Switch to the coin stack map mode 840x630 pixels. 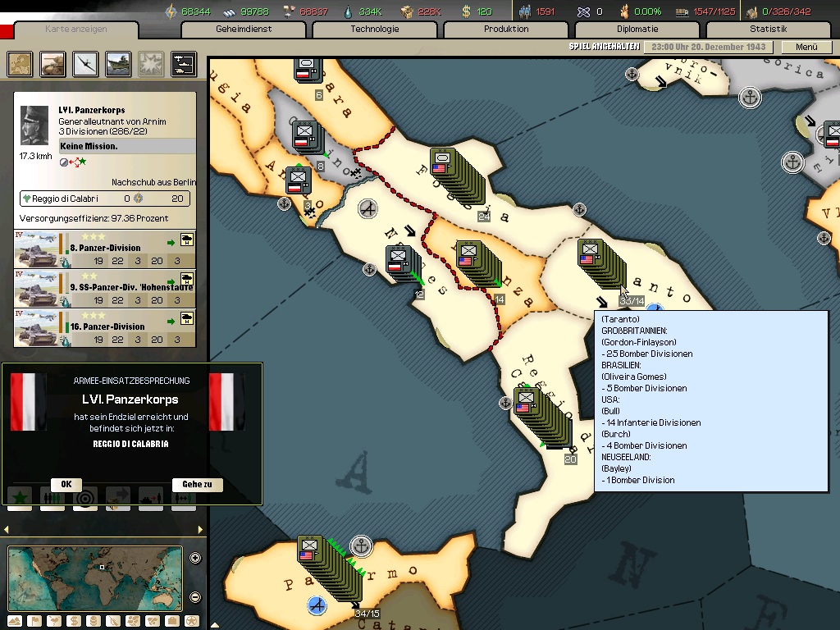tap(94, 622)
